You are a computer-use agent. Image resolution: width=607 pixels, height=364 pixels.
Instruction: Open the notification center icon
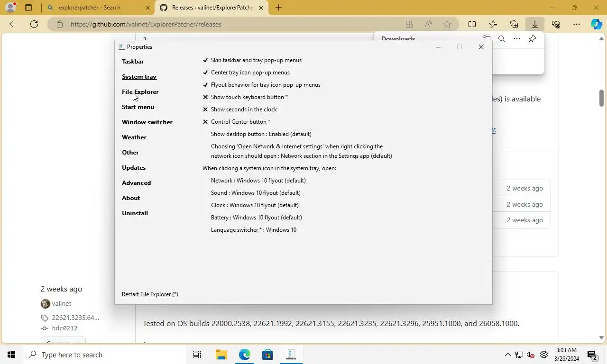pyautogui.click(x=592, y=355)
